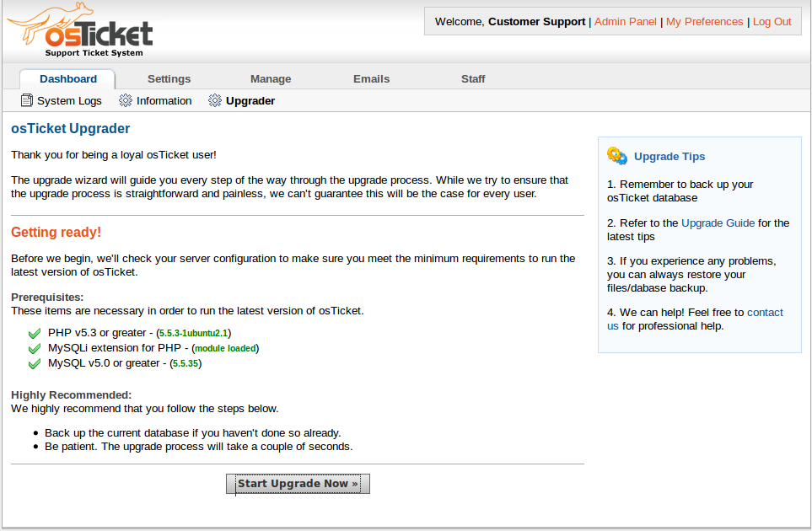This screenshot has height=531, width=812.
Task: Click the 5.5.3-1ubuntu2.1 version text
Action: 194,333
